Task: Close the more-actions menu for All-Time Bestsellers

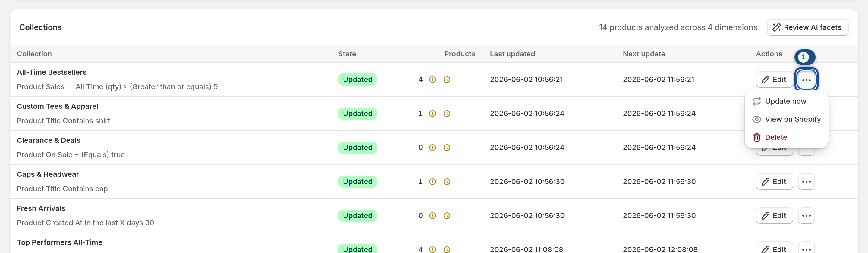Action: click(x=806, y=80)
